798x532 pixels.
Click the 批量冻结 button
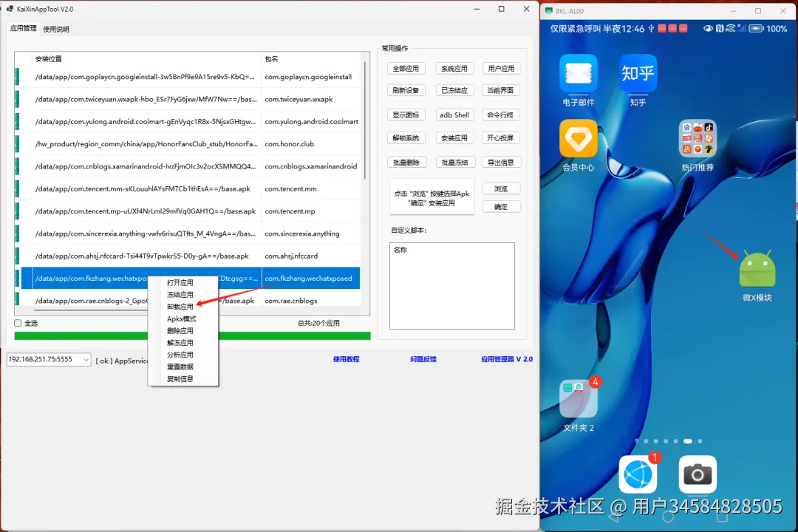point(454,163)
